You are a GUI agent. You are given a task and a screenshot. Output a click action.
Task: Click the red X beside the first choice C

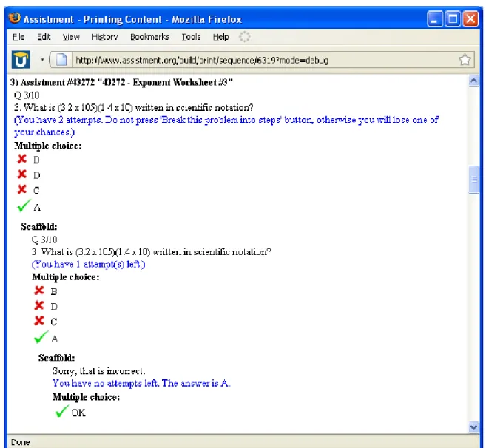(x=21, y=189)
